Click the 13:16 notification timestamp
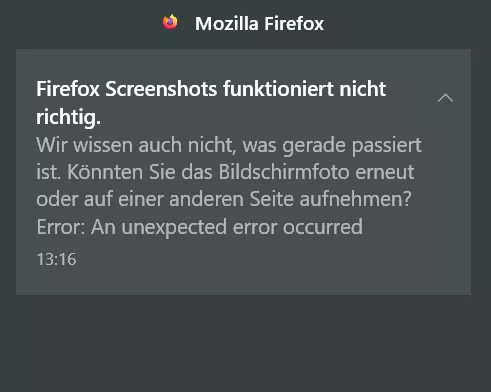Image resolution: width=491 pixels, height=392 pixels. (56, 259)
